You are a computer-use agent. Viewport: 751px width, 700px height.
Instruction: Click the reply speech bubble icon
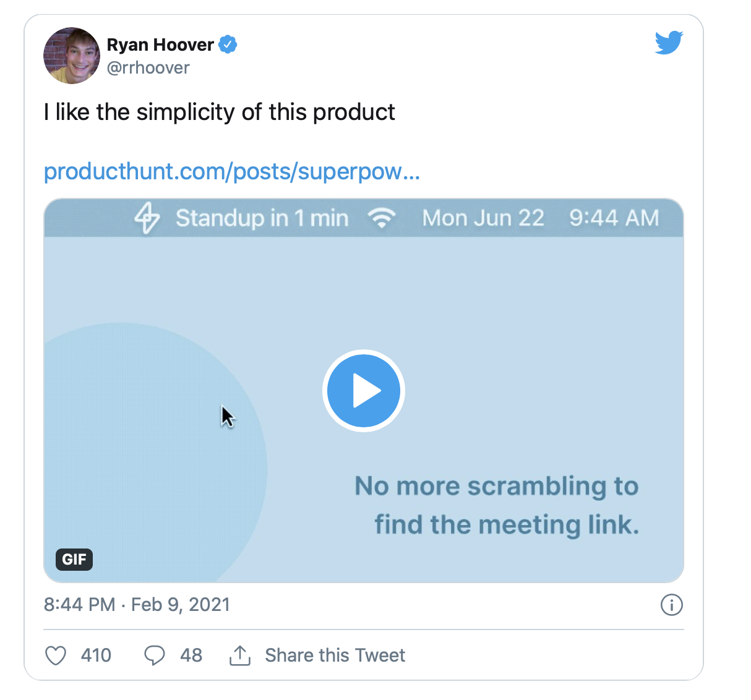tap(154, 655)
